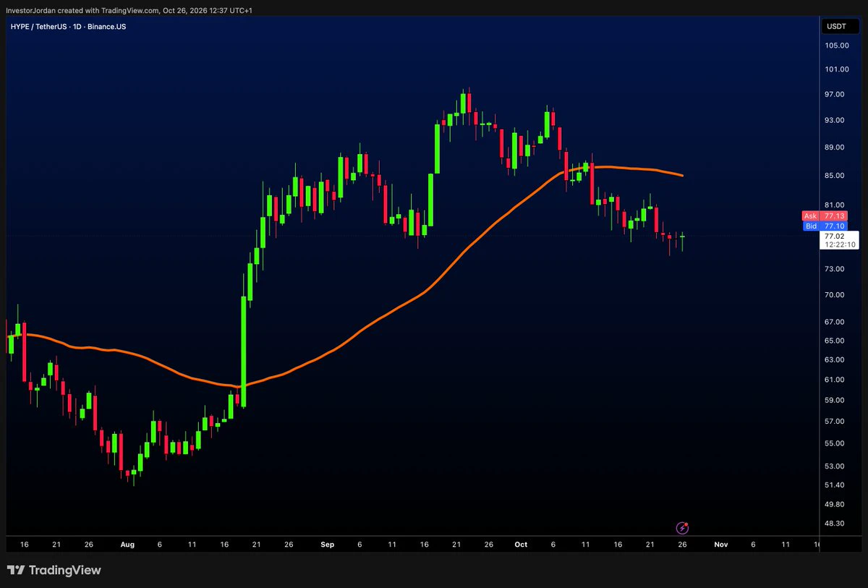Open the TradingView logo at bottom left

[54, 571]
